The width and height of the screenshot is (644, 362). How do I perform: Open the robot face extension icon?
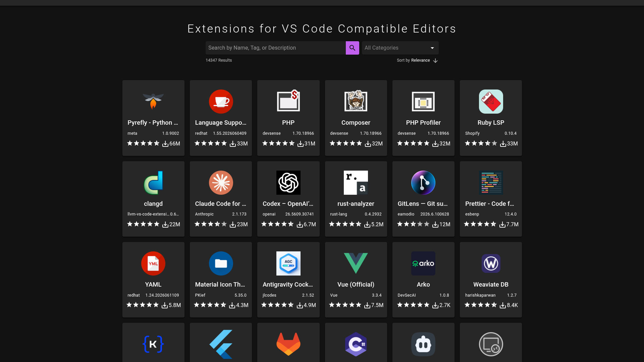click(x=423, y=344)
